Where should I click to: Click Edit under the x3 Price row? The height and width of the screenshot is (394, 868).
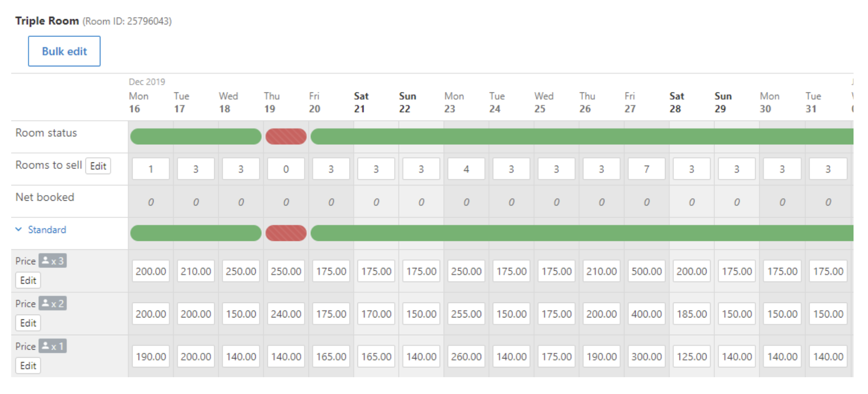point(28,281)
